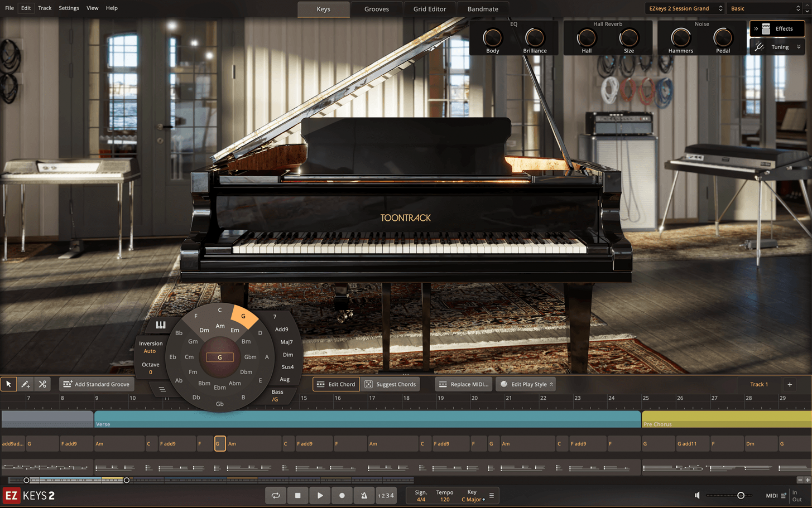The width and height of the screenshot is (812, 508).
Task: Open the Track menu
Action: pyautogui.click(x=45, y=8)
